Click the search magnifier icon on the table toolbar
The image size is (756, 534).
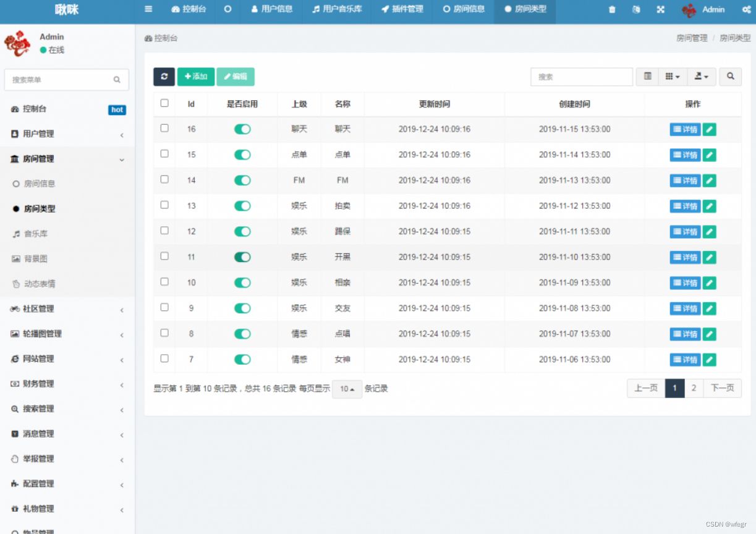tap(730, 77)
